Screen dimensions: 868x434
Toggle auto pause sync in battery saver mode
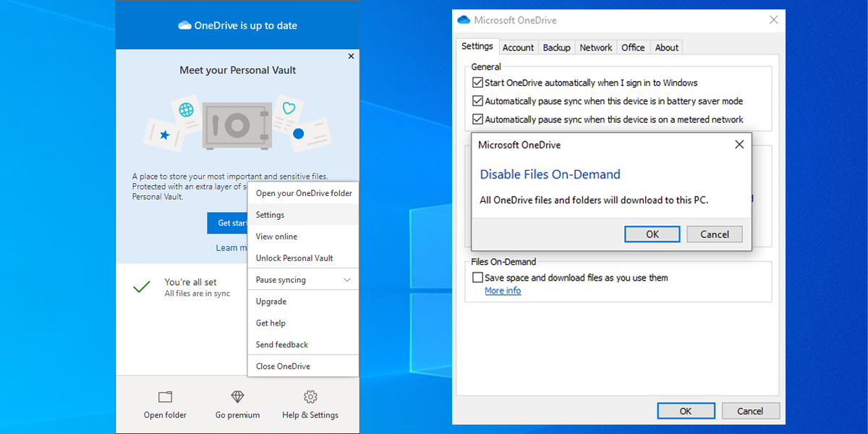coord(477,101)
